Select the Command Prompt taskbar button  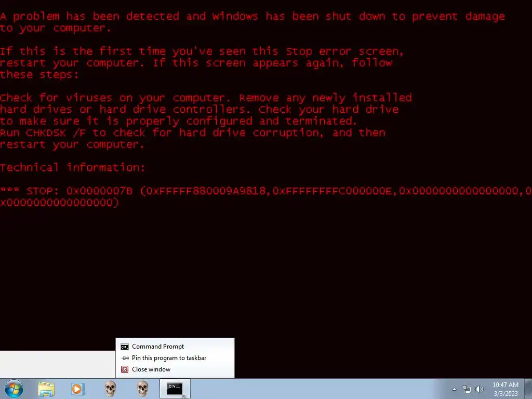coord(175,389)
